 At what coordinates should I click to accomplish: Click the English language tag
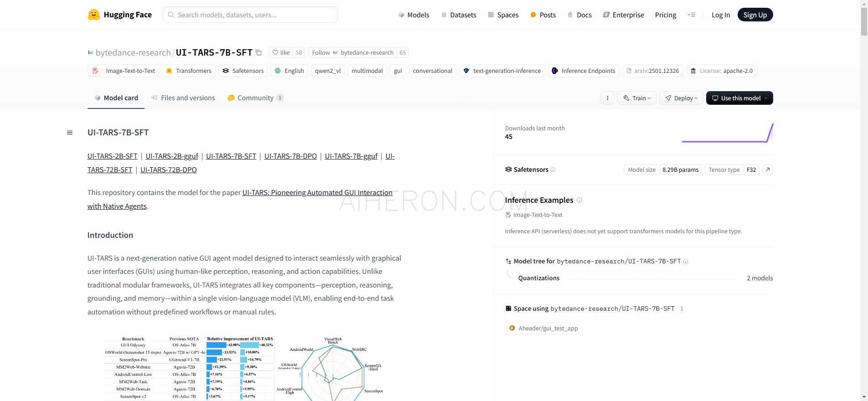pyautogui.click(x=289, y=71)
